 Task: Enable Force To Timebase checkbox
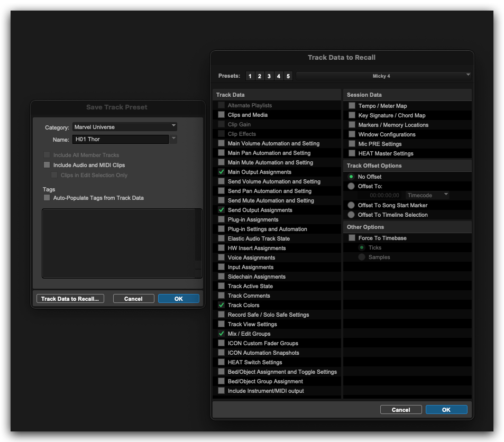(352, 238)
